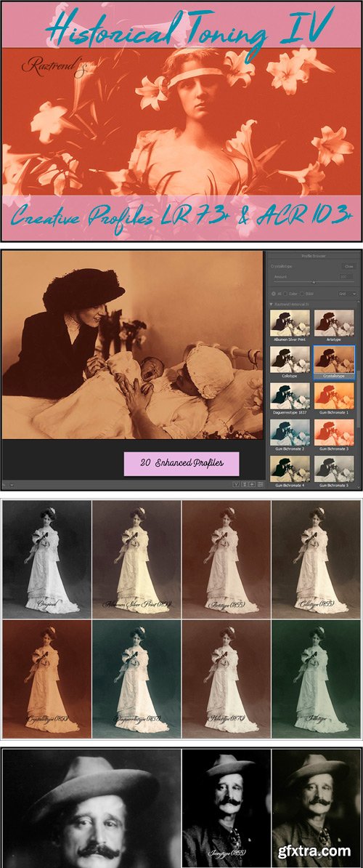Viewport: 363px width, 868px height.
Task: Open the small dropdown at bottom-left of preview
Action: 12,484
